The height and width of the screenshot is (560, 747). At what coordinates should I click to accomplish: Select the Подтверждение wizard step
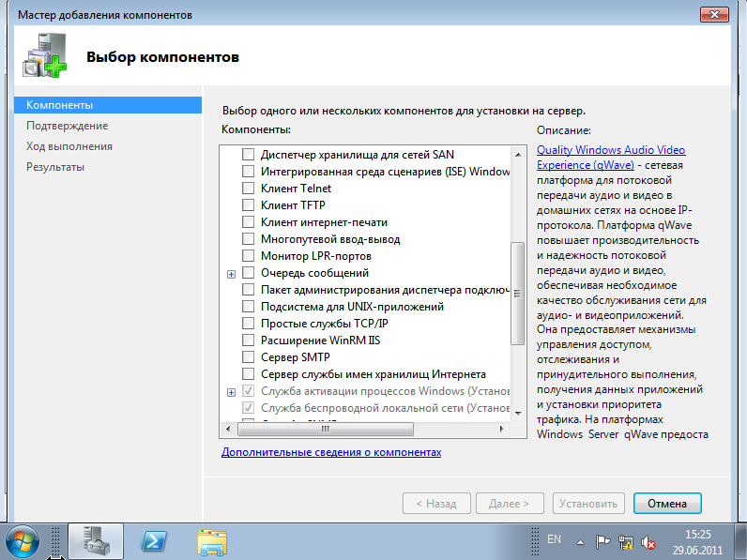tap(68, 126)
